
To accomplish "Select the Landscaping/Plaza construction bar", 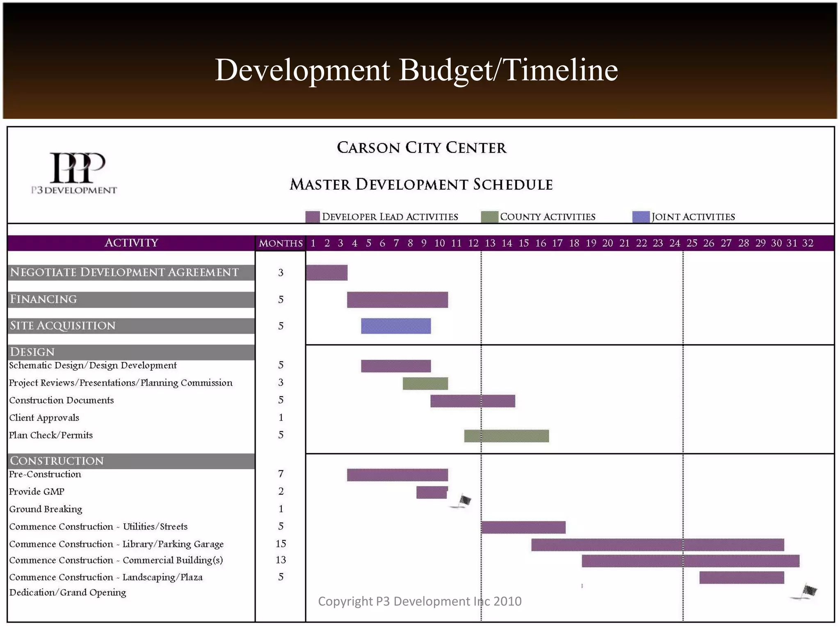I will 742,577.
